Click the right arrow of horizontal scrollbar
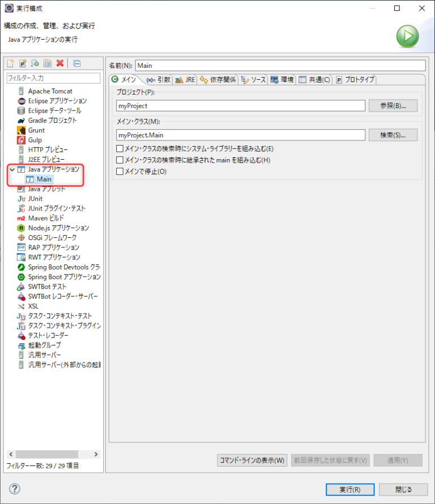The image size is (435, 504). [97, 454]
